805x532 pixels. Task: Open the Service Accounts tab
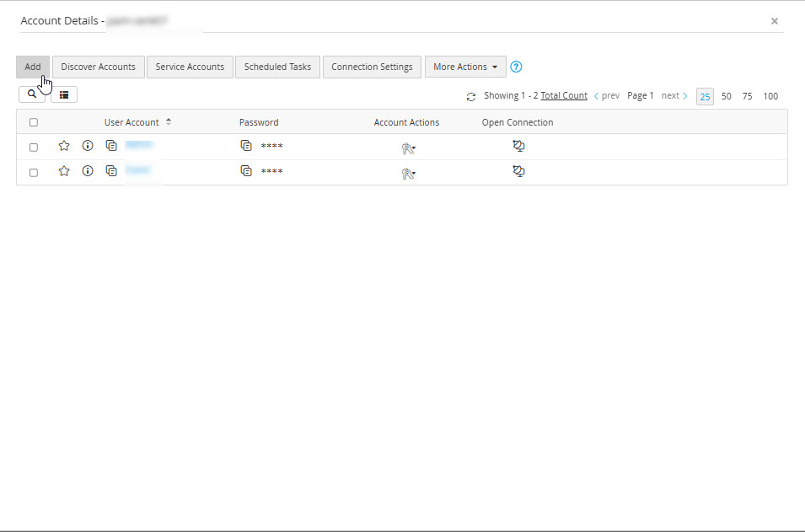(190, 67)
